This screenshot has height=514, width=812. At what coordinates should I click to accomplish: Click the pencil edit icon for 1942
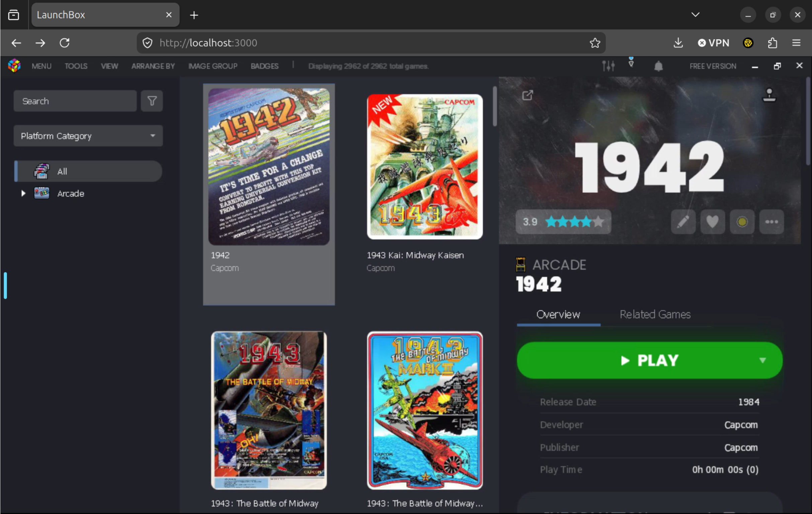tap(683, 222)
